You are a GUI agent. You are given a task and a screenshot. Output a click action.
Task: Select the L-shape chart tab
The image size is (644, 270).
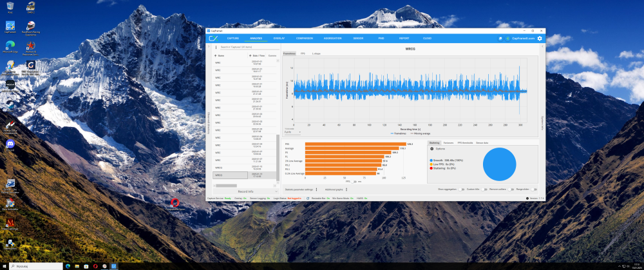[x=316, y=53]
